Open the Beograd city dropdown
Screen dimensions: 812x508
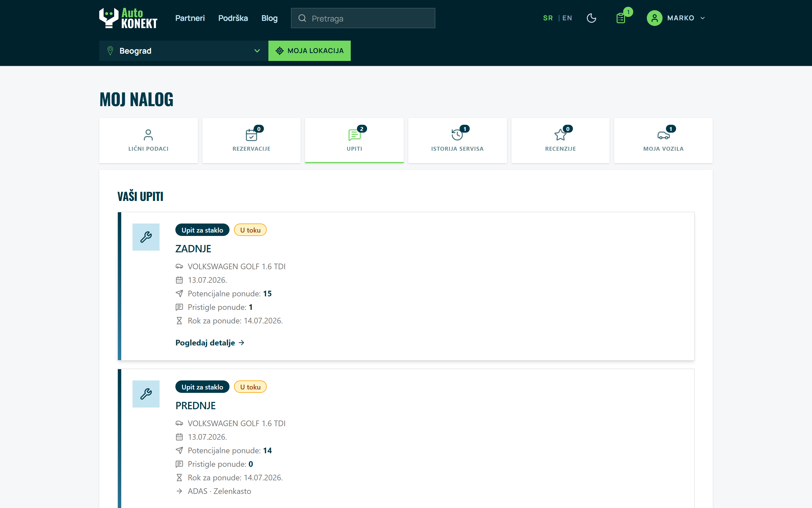tap(184, 51)
